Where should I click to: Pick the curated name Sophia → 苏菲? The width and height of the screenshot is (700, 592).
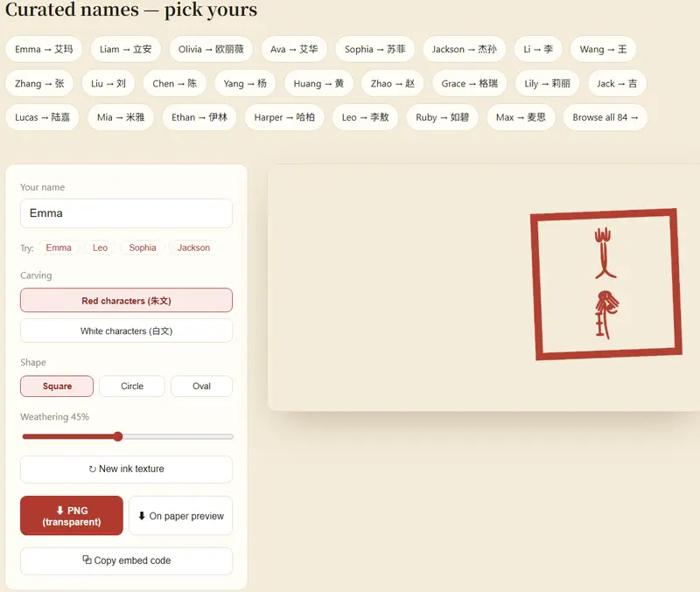click(x=375, y=49)
